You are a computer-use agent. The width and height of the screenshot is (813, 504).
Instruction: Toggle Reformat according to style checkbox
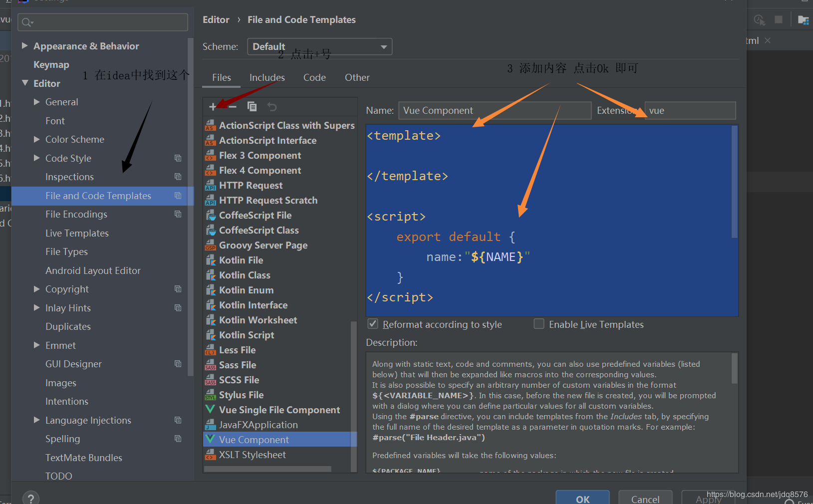[373, 324]
